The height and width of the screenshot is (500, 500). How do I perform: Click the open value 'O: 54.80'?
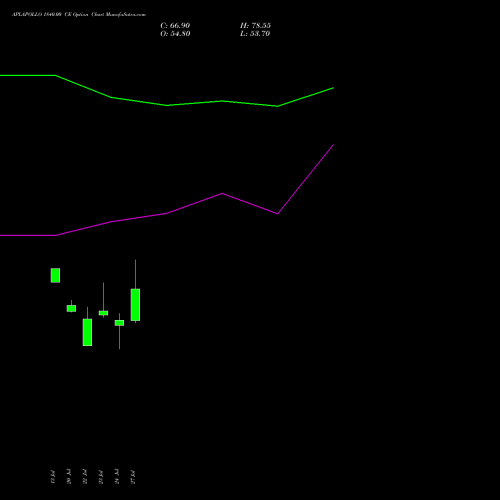175,34
